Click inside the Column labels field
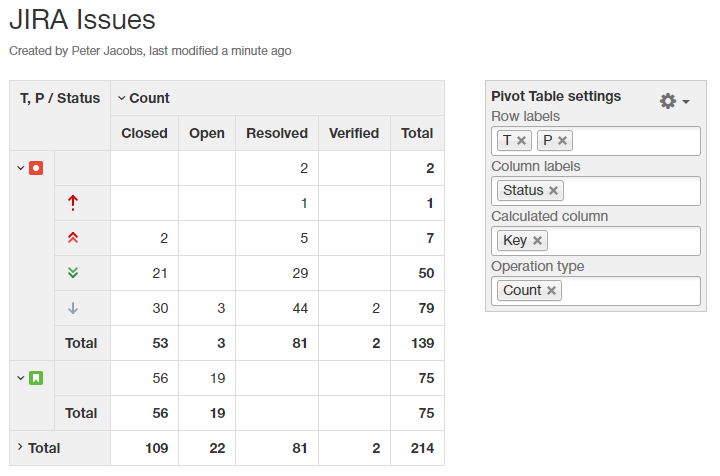The height and width of the screenshot is (476, 720). pyautogui.click(x=596, y=191)
